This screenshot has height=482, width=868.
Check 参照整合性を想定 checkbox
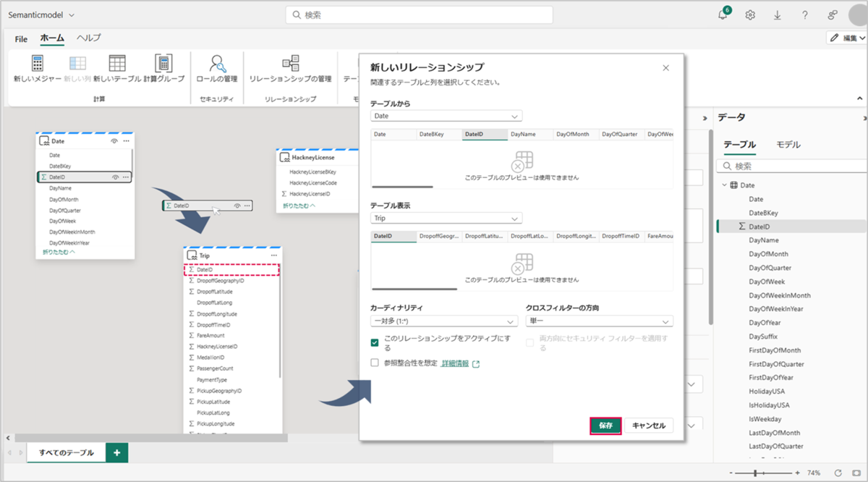375,363
